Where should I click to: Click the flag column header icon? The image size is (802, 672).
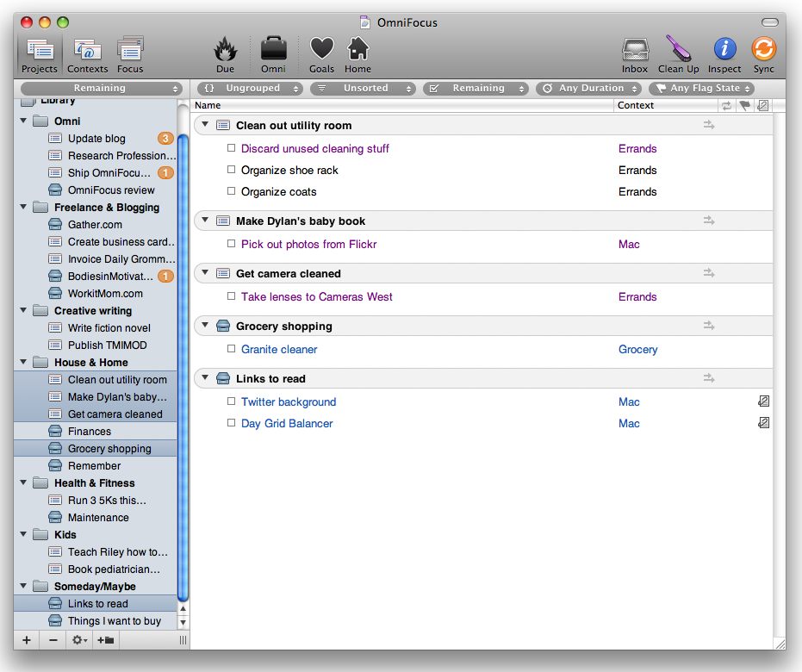(744, 105)
